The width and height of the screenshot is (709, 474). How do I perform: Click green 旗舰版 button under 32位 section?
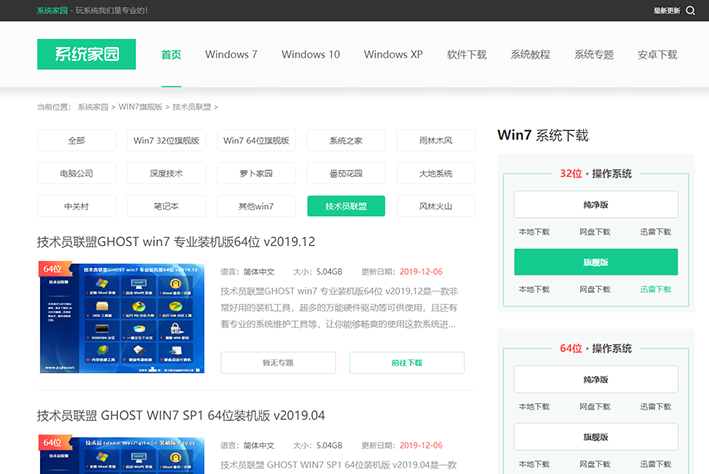(x=596, y=262)
